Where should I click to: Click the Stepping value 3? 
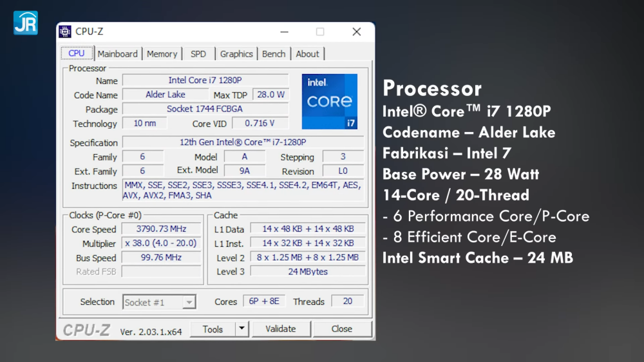343,157
